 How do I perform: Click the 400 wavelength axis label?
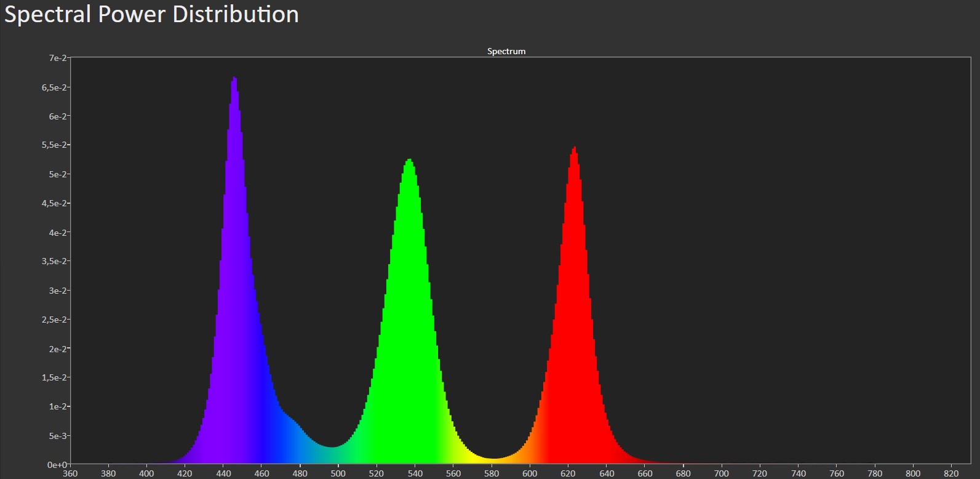click(x=146, y=473)
